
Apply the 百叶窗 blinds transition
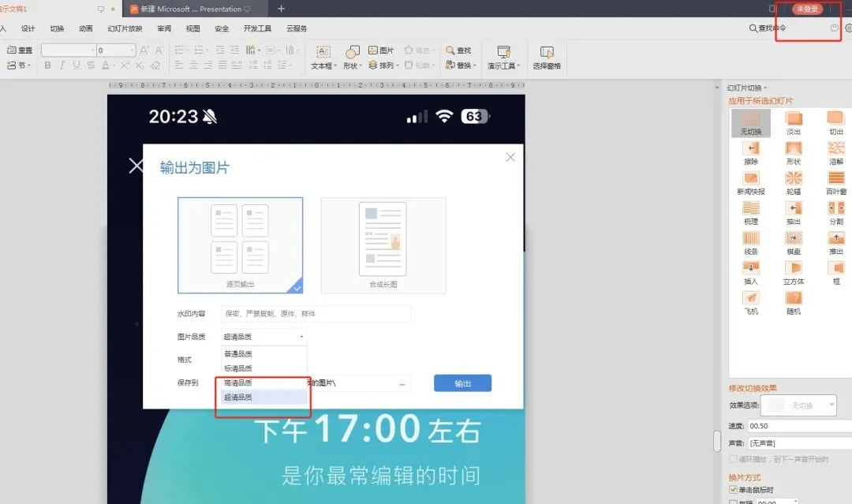click(835, 182)
